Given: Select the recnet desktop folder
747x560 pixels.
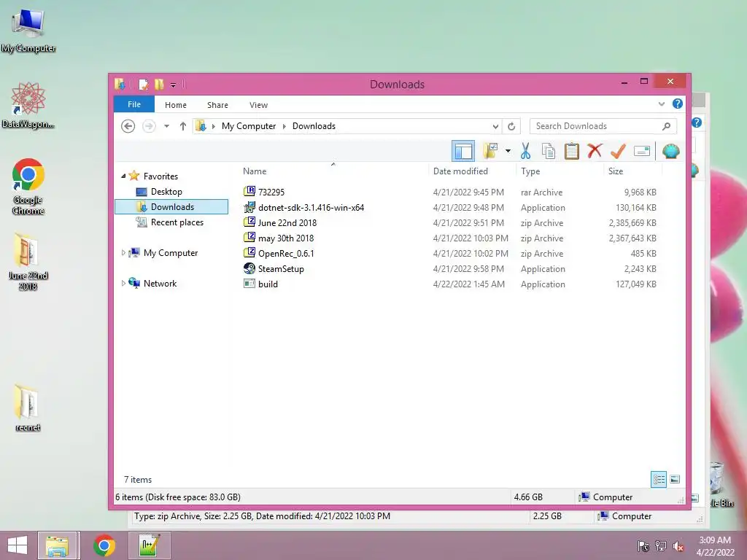Looking at the screenshot, I should [27, 408].
